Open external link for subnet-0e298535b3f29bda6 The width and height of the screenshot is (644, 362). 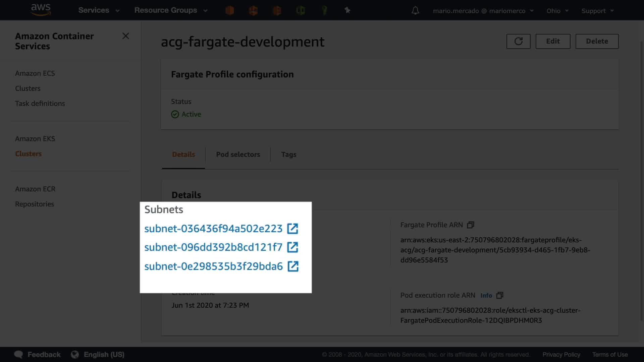[x=293, y=266]
